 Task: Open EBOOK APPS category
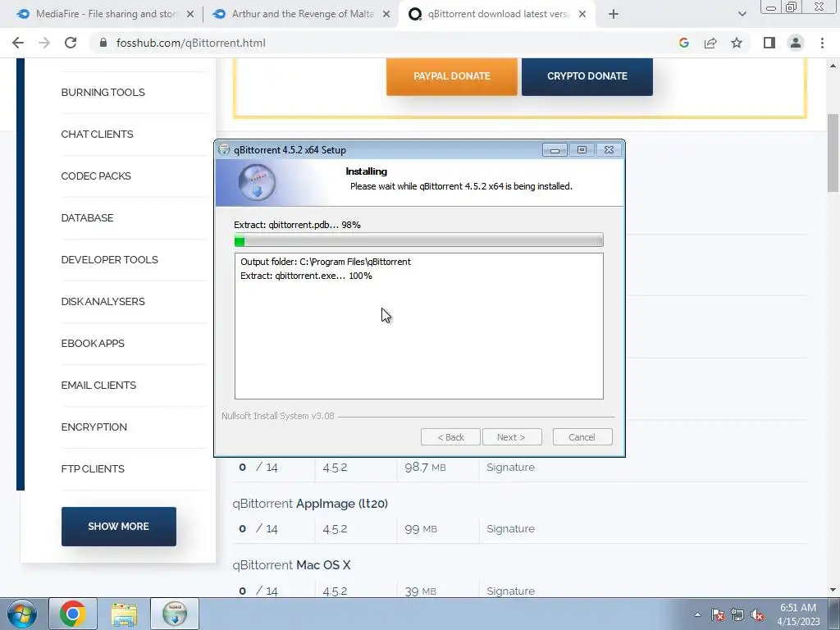pyautogui.click(x=93, y=343)
